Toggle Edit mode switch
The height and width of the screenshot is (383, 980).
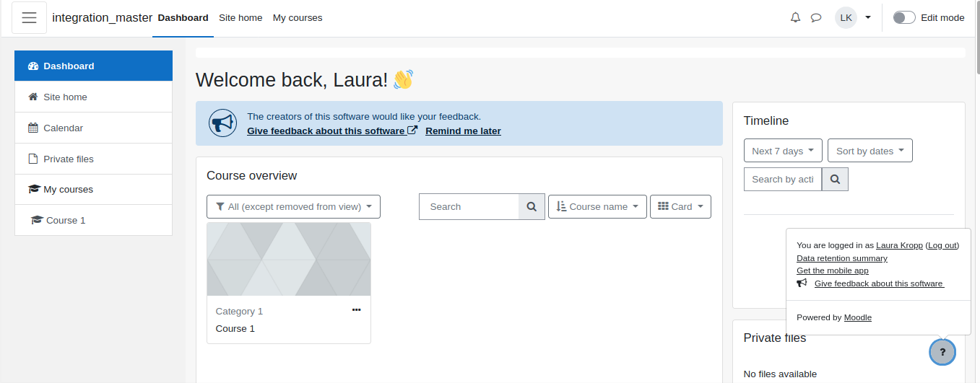pos(904,18)
